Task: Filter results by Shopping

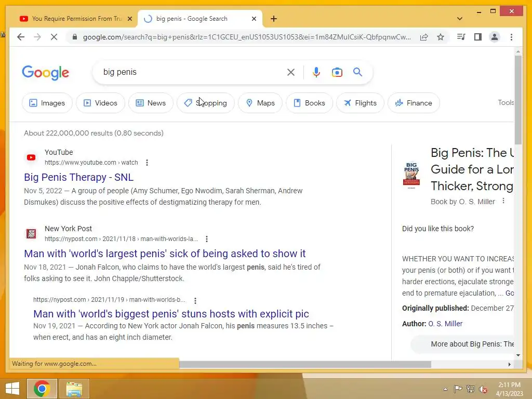Action: (206, 103)
